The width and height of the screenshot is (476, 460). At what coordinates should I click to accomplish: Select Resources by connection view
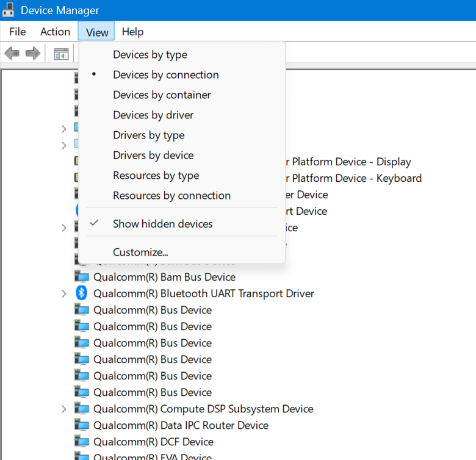(x=182, y=195)
